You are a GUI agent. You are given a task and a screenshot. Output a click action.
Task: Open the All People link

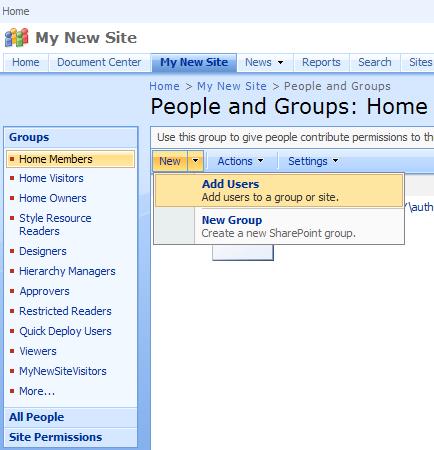pos(37,417)
